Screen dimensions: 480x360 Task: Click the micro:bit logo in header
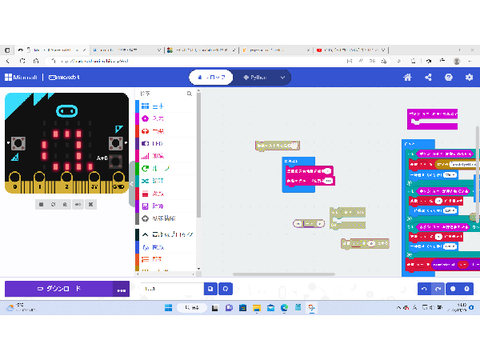click(64, 77)
